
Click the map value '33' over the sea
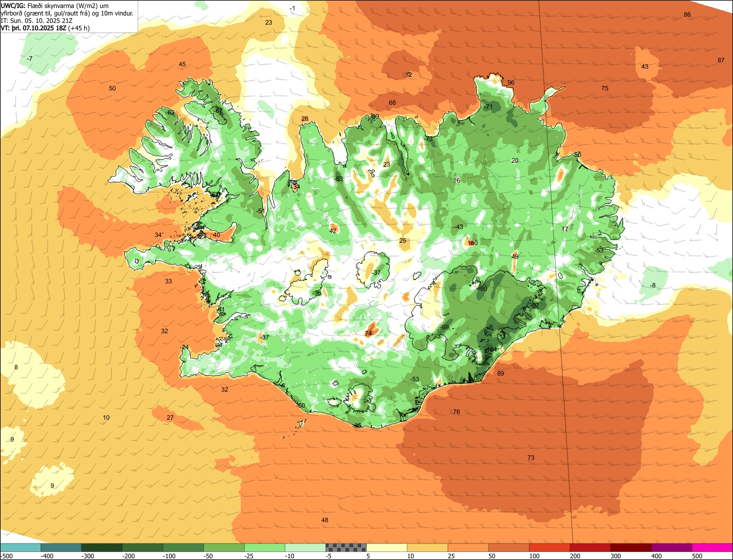[x=168, y=281]
